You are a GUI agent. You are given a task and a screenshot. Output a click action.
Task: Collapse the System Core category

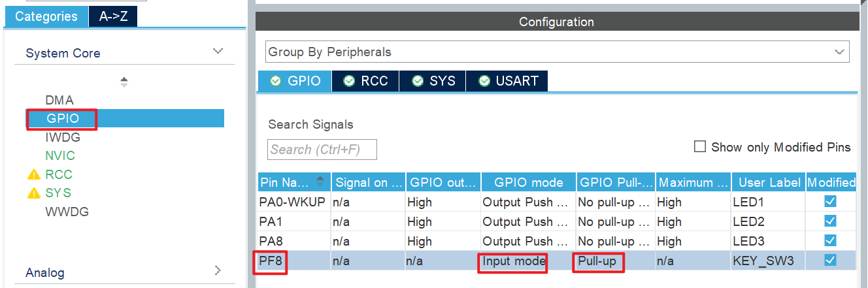[x=218, y=52]
